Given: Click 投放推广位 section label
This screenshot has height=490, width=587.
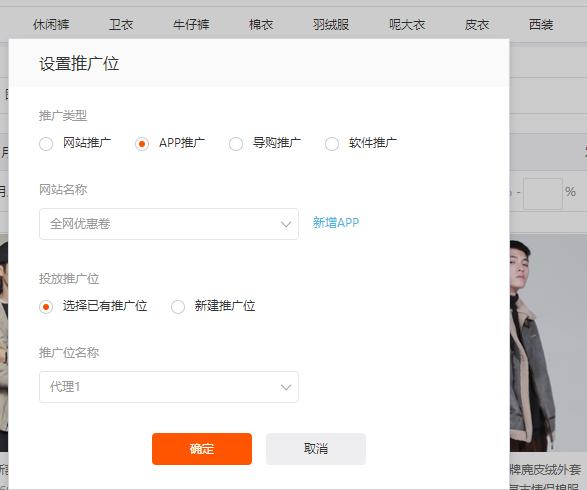Looking at the screenshot, I should pyautogui.click(x=69, y=279).
